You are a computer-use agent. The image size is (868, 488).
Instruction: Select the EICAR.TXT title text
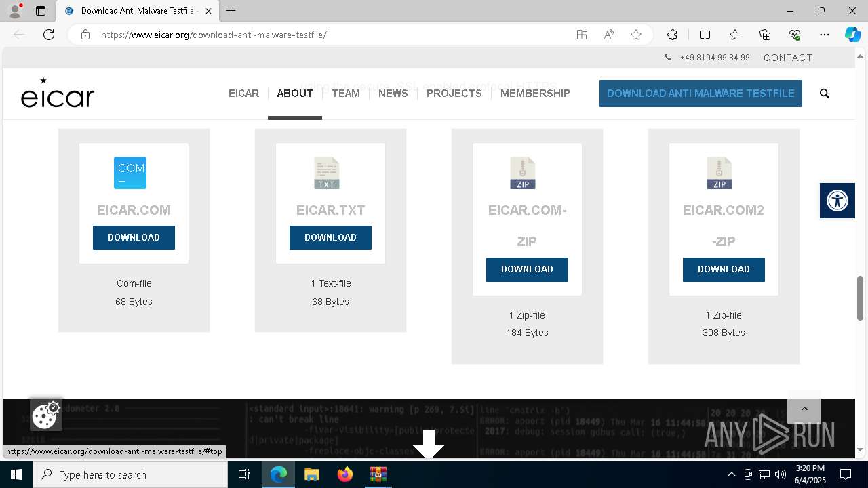point(330,210)
